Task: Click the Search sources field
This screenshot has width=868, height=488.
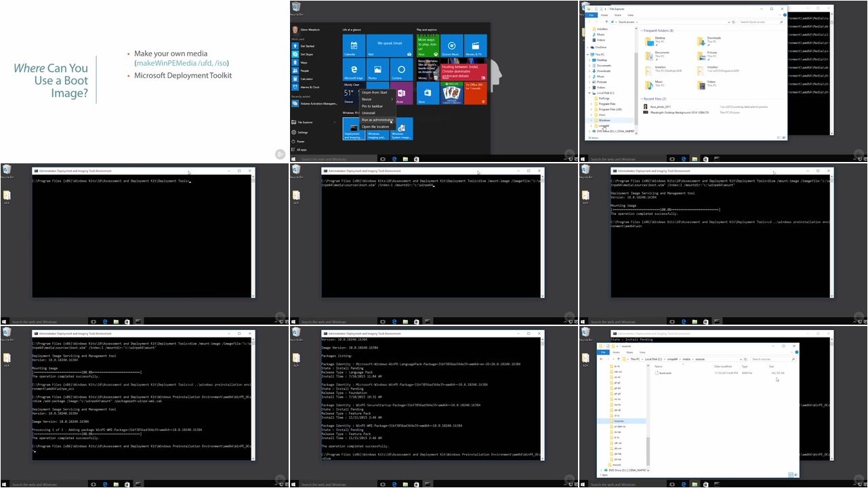Action: click(x=772, y=359)
